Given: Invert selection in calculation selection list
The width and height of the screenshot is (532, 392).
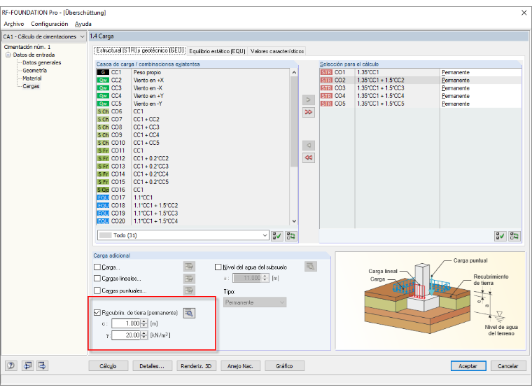Looking at the screenshot, I should pos(514,236).
